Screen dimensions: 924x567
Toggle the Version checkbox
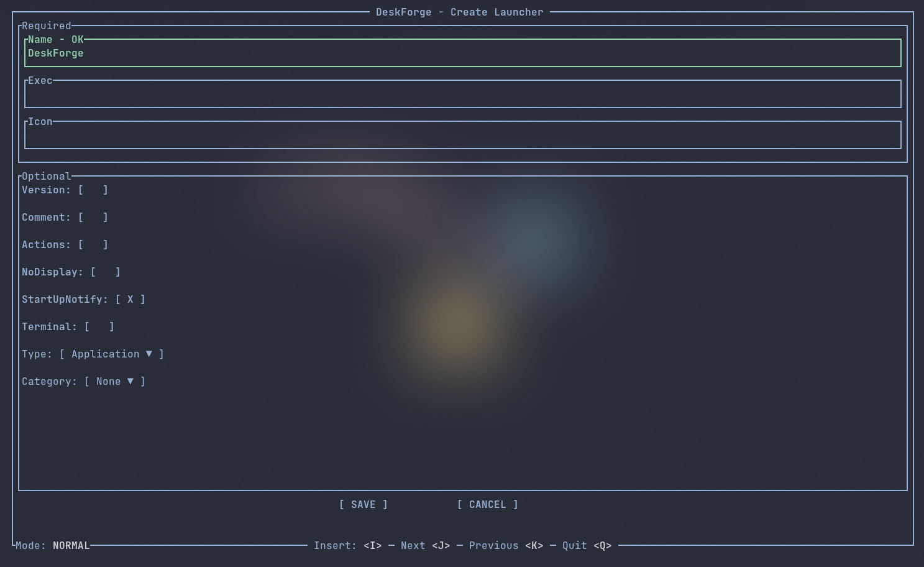93,190
